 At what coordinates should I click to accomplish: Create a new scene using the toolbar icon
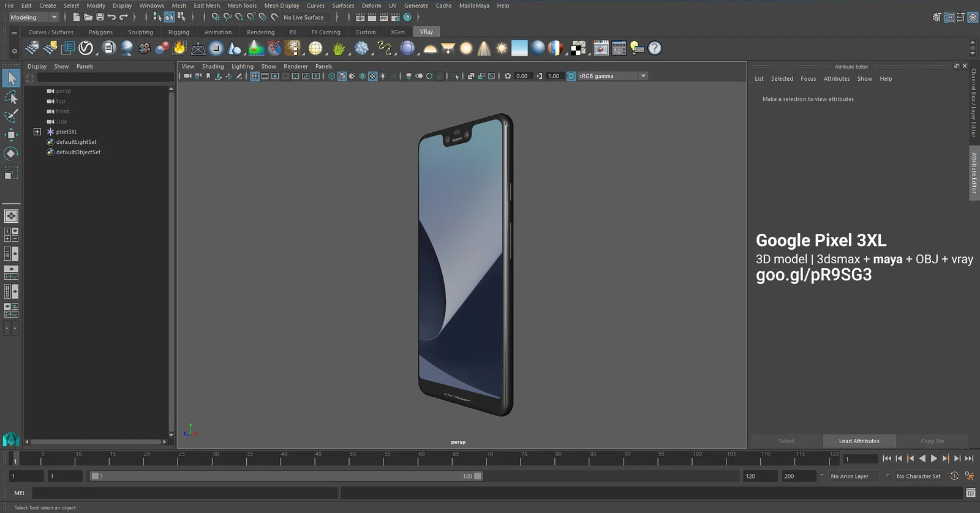click(77, 17)
